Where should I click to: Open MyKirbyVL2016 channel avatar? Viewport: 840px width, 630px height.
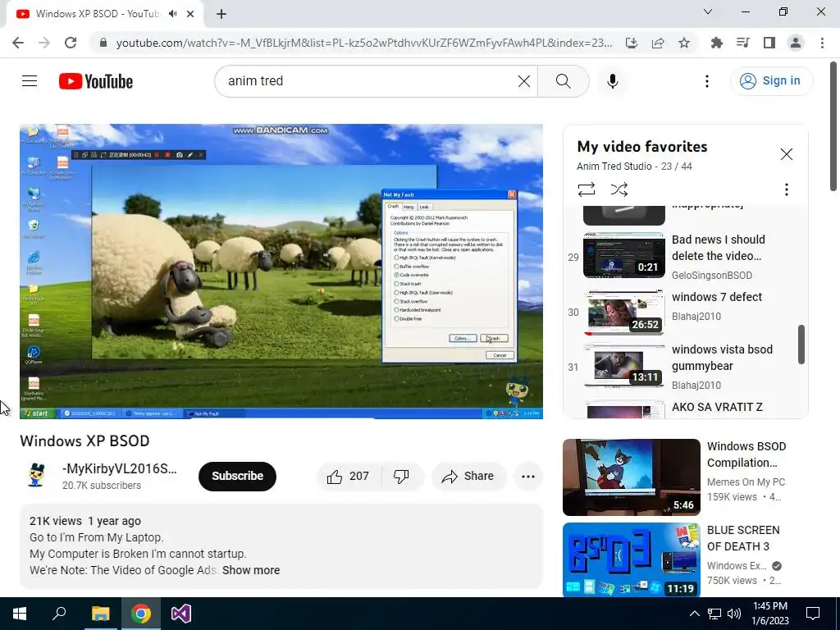(35, 475)
